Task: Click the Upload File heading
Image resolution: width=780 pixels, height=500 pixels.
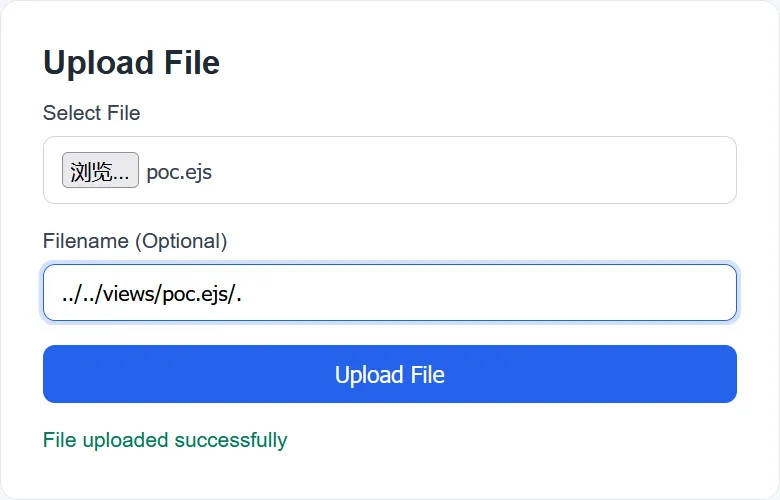Action: click(131, 63)
